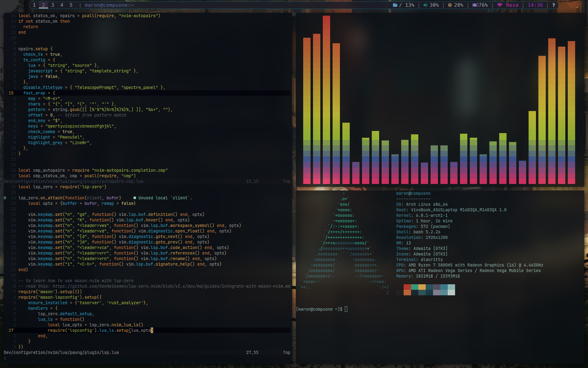Click line number 27 in the gutter

click(11, 330)
